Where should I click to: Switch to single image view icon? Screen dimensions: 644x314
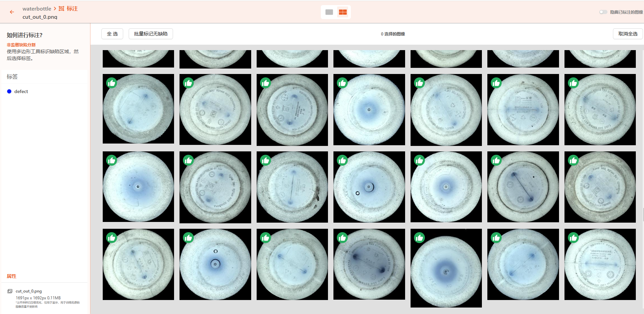tap(329, 12)
